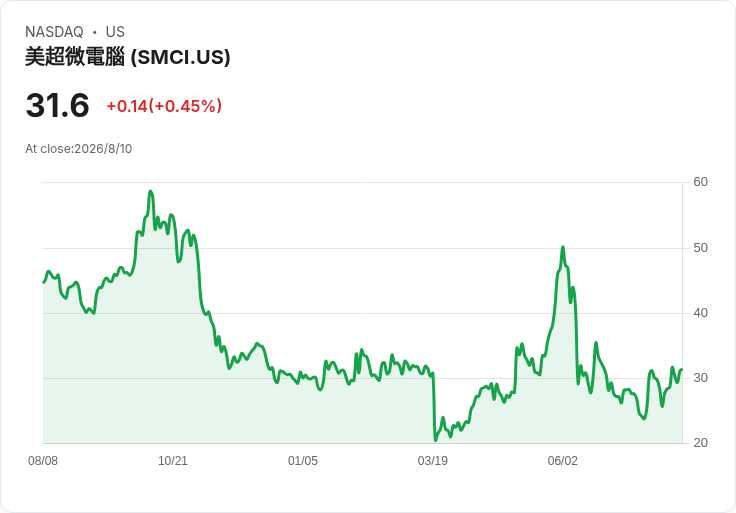This screenshot has width=736, height=513.
Task: Click the 08/08 date on x-axis
Action: tap(43, 461)
